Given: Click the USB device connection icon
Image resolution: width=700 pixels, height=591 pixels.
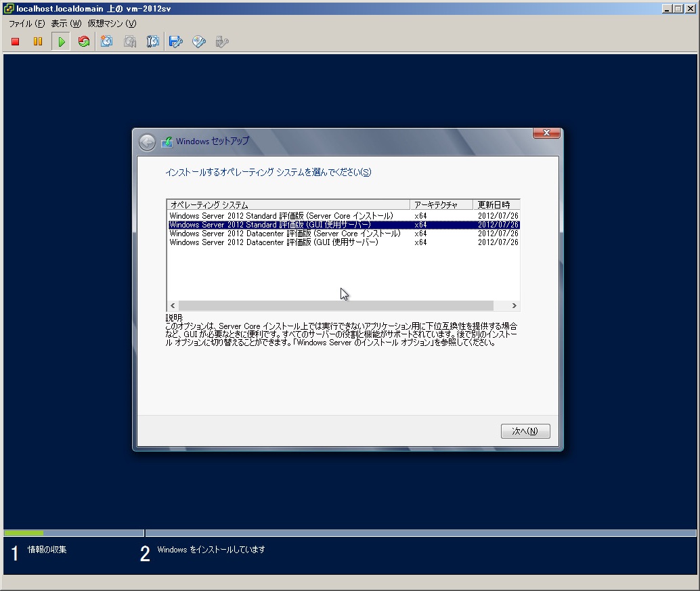Looking at the screenshot, I should 222,41.
